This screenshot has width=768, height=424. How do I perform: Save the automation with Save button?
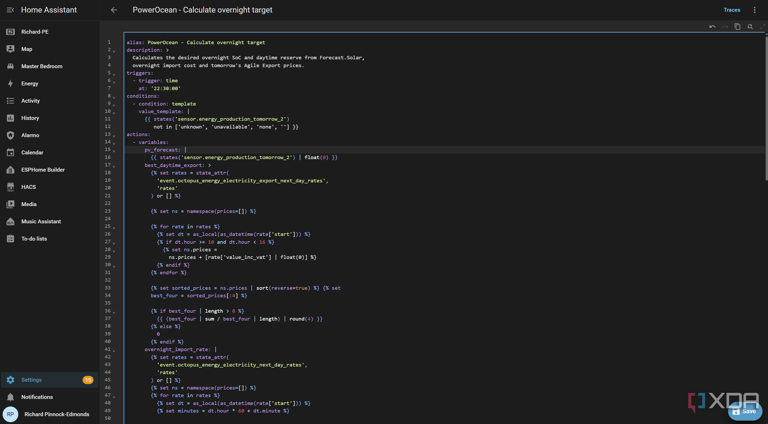click(744, 411)
